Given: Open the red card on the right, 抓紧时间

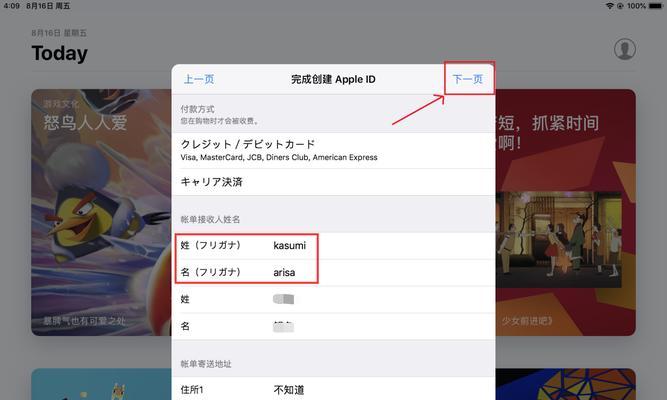Looking at the screenshot, I should 565,212.
